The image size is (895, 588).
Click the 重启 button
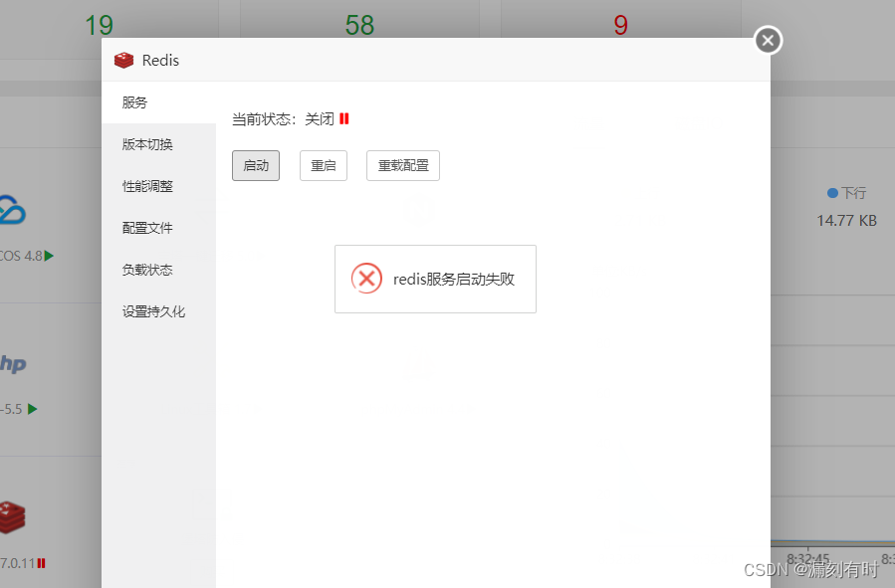(x=323, y=165)
